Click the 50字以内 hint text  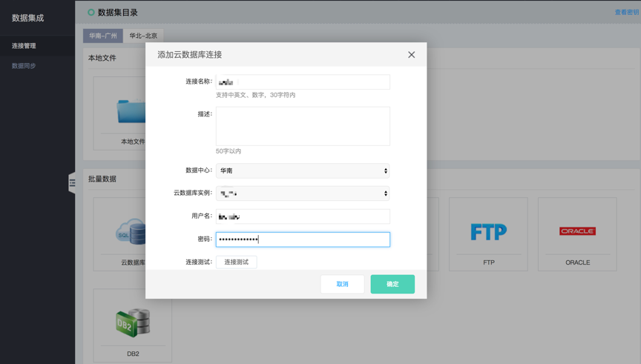coord(229,151)
